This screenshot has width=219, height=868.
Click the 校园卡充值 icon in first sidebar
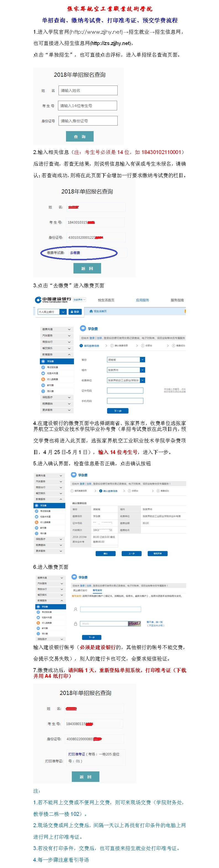[43, 373]
